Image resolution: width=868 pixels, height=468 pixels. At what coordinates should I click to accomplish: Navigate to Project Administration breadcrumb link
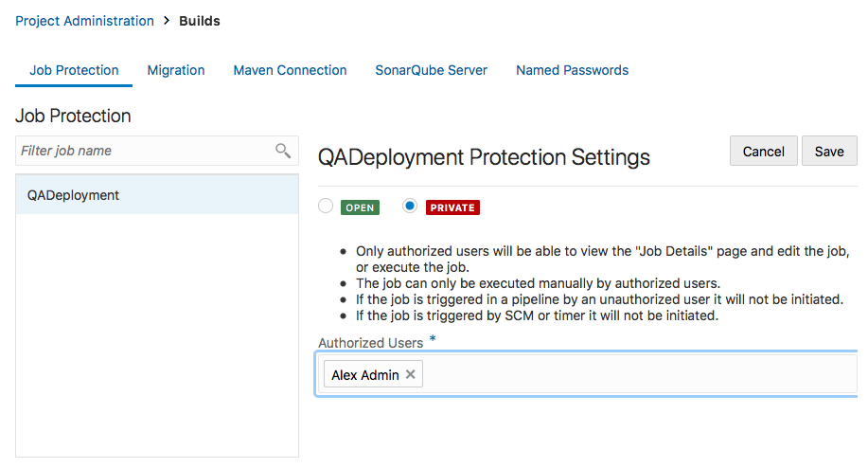pos(84,21)
